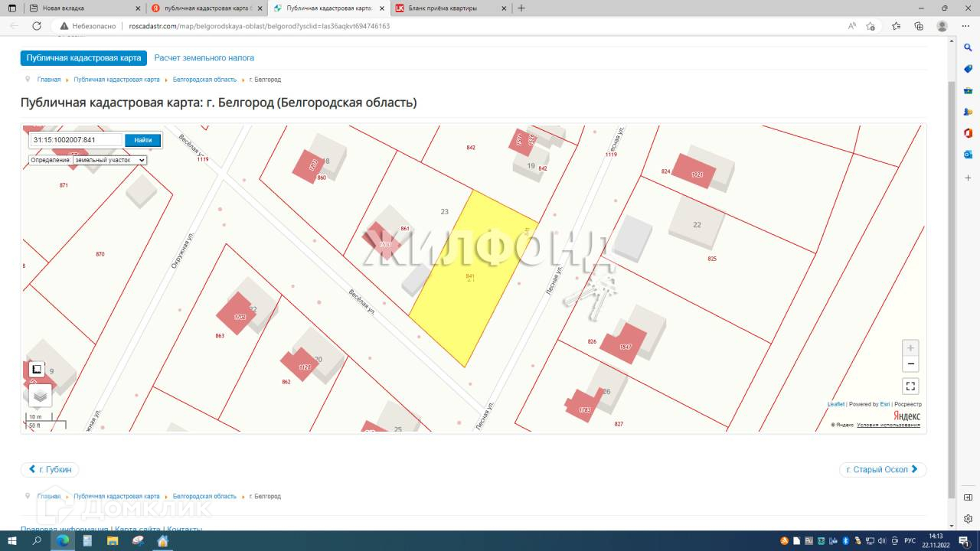
Task: Zoom out on the cadastral map
Action: click(910, 364)
